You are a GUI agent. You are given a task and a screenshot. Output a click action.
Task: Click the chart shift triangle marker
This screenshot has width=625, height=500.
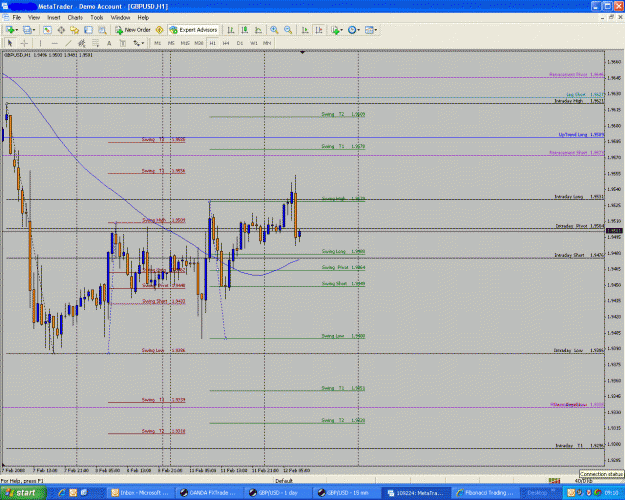(x=303, y=52)
